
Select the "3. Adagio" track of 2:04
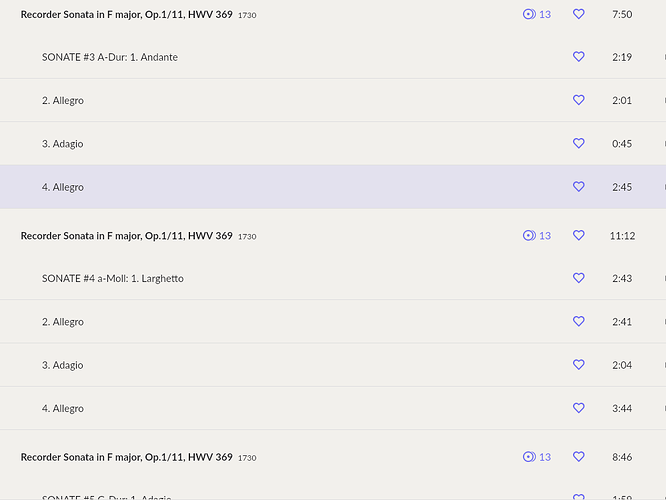coord(62,365)
